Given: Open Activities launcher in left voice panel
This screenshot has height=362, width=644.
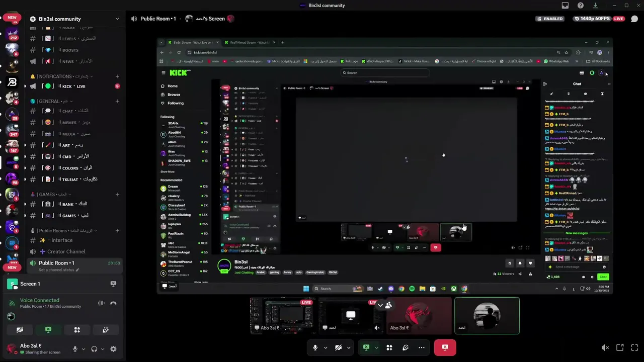Looking at the screenshot, I should [x=77, y=330].
